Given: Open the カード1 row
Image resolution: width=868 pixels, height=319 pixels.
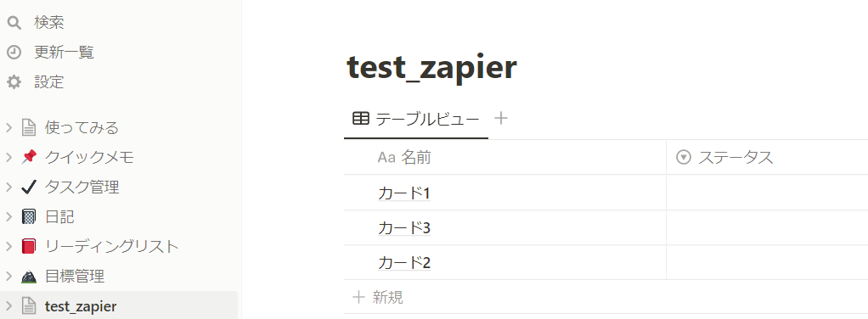Looking at the screenshot, I should pyautogui.click(x=404, y=193).
